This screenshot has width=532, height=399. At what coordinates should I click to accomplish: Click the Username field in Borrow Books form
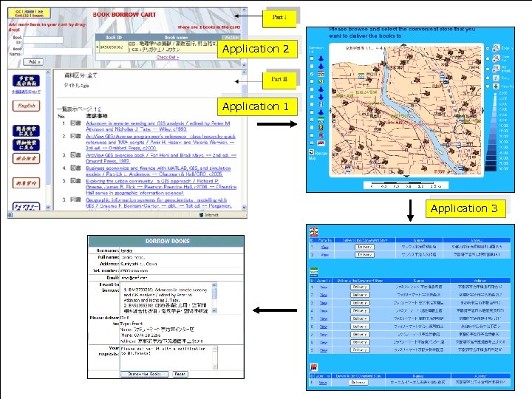(x=182, y=250)
